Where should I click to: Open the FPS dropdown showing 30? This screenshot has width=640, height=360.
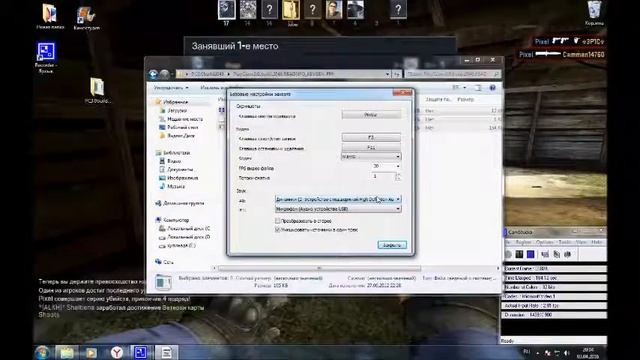coord(386,166)
